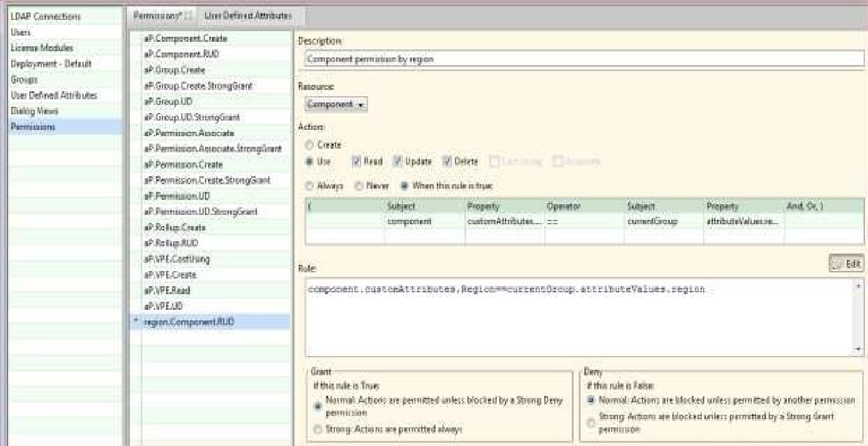
Task: Uncheck the Update action checkbox
Action: (397, 161)
